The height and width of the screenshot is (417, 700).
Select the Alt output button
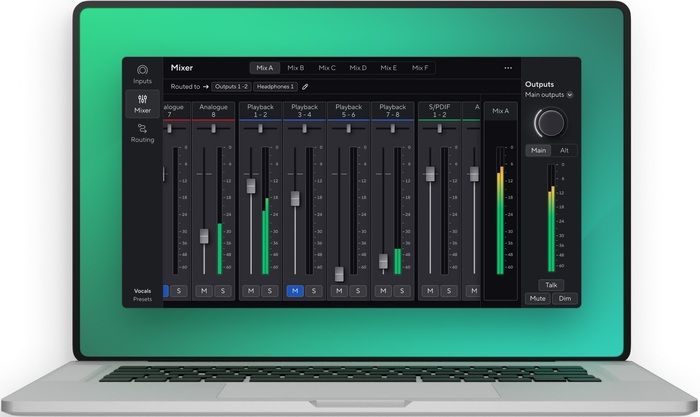(x=564, y=150)
